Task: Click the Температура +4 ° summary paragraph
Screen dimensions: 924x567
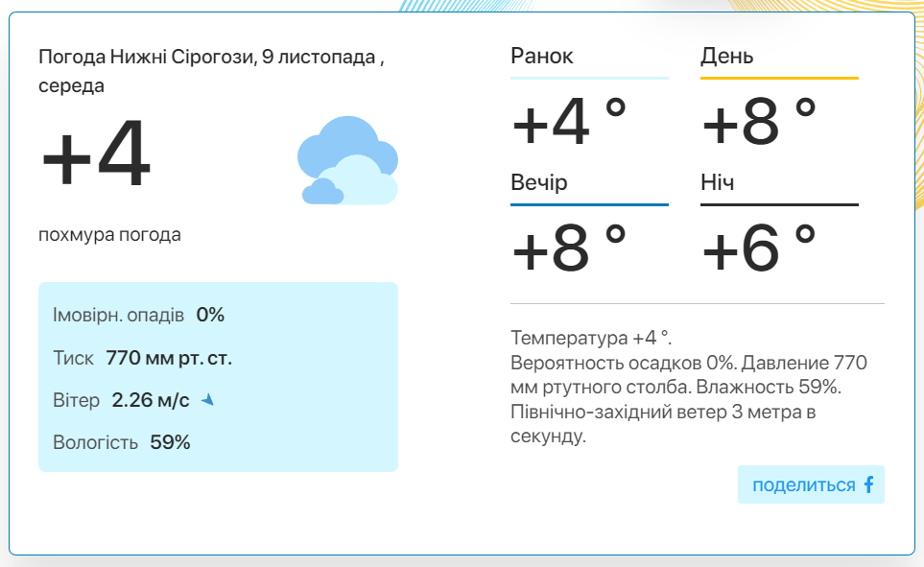Action: click(x=688, y=387)
